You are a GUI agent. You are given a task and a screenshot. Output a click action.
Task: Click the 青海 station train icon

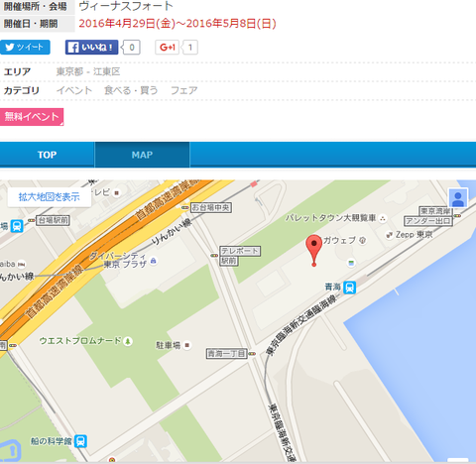click(x=349, y=288)
